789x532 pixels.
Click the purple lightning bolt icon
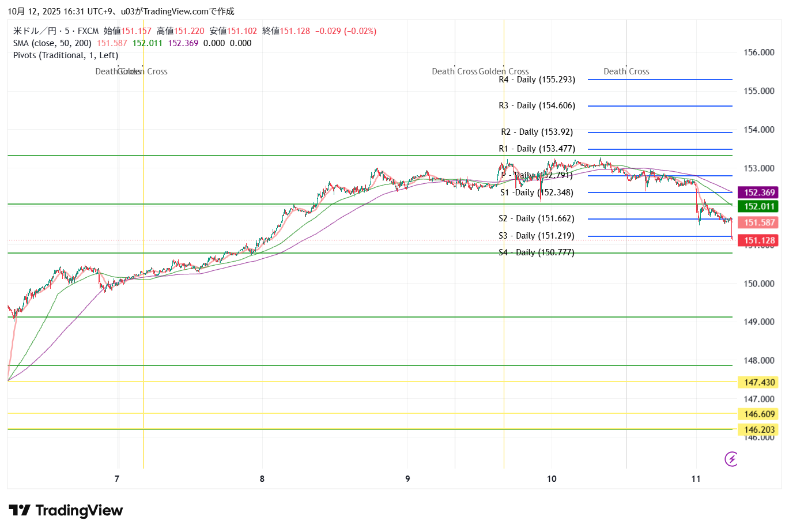731,459
